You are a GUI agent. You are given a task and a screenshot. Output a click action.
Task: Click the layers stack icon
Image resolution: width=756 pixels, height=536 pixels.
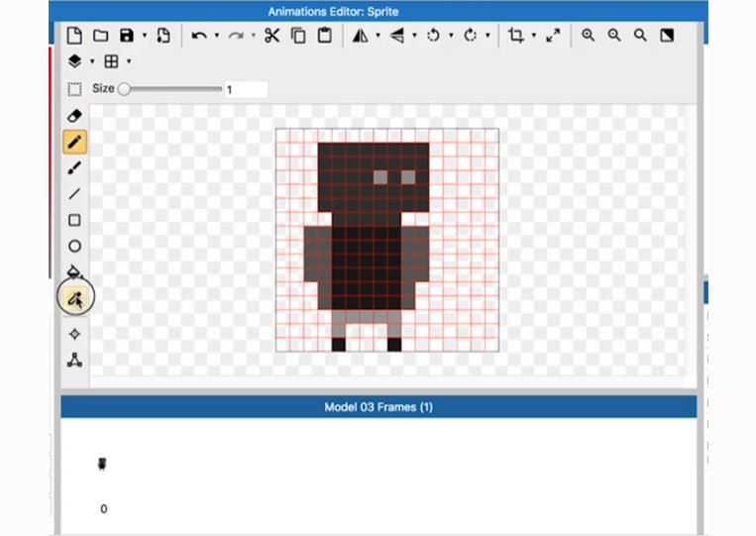click(74, 61)
